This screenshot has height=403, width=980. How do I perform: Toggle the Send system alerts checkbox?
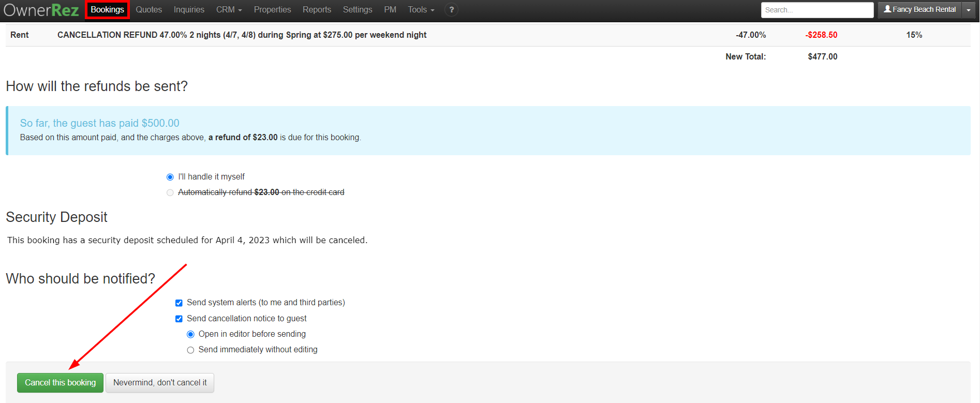179,303
